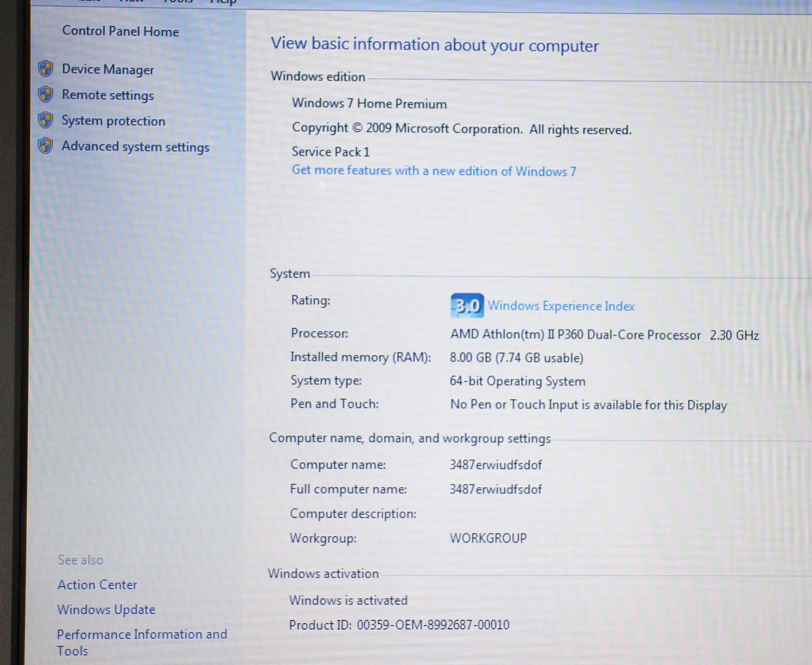The width and height of the screenshot is (812, 665).
Task: Click the 8.00 GB installed memory value
Action: coord(516,358)
